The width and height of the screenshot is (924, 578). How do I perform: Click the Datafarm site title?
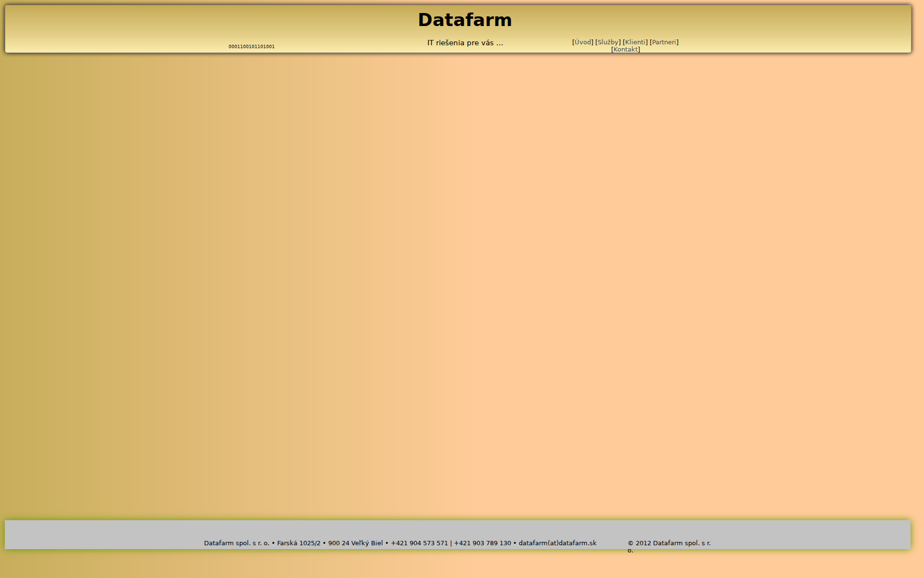pos(465,20)
